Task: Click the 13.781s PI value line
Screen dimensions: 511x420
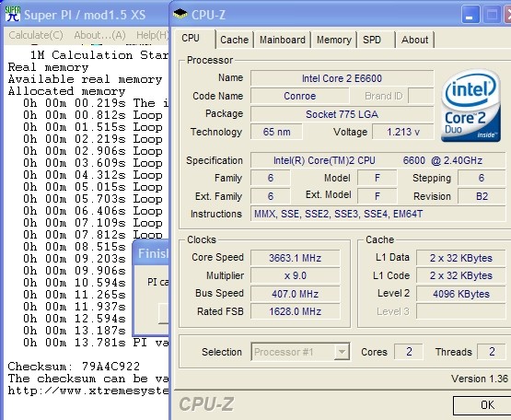Action: [96, 343]
